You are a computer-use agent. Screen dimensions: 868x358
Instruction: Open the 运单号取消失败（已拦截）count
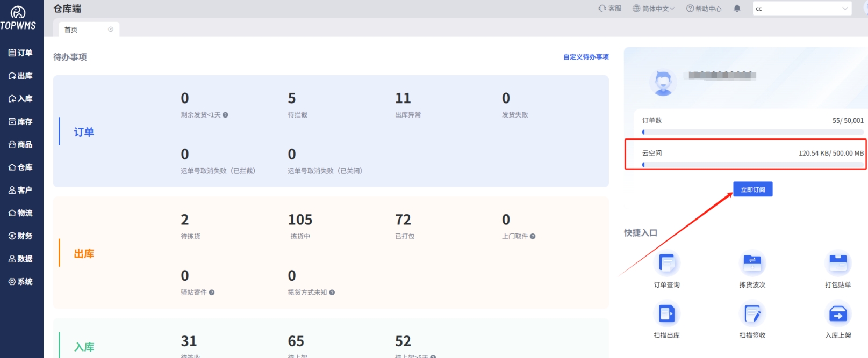(x=185, y=155)
